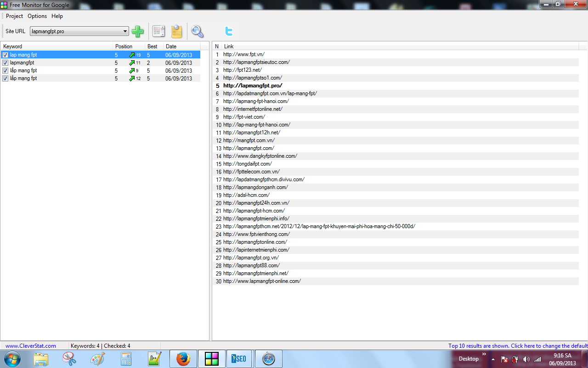The image size is (588, 368).
Task: Click the Twitter bird icon in toolbar
Action: click(229, 31)
